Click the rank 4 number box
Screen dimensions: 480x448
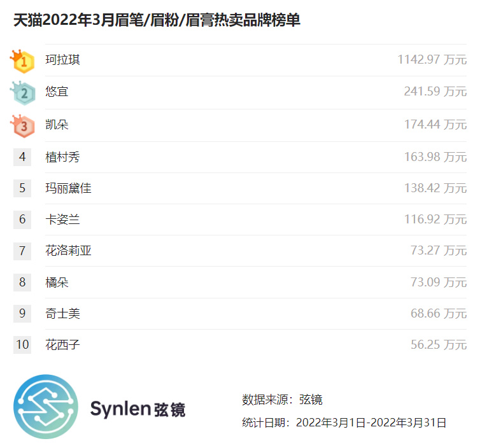coord(22,157)
